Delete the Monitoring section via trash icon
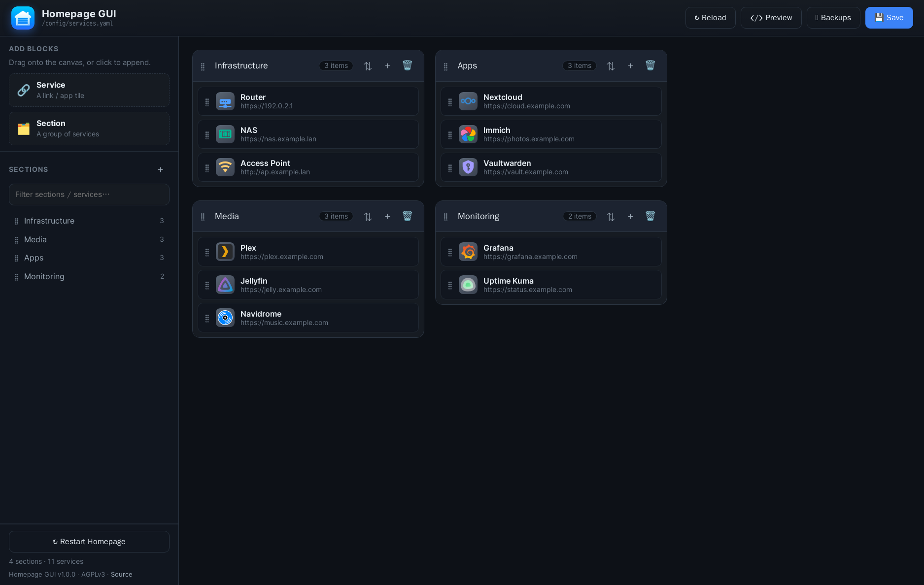Viewport: 924px width, 585px height. pyautogui.click(x=650, y=216)
